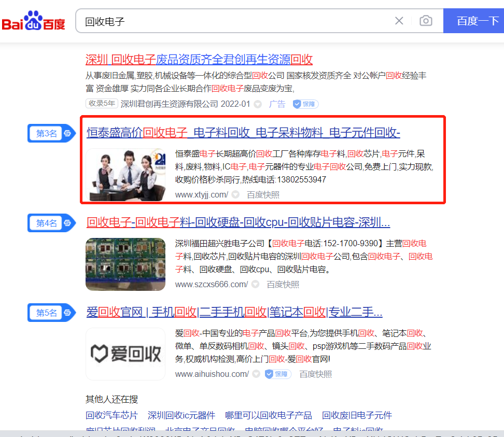This screenshot has width=504, height=437.
Task: Open the 爱回收官网 result title
Action: 234,312
